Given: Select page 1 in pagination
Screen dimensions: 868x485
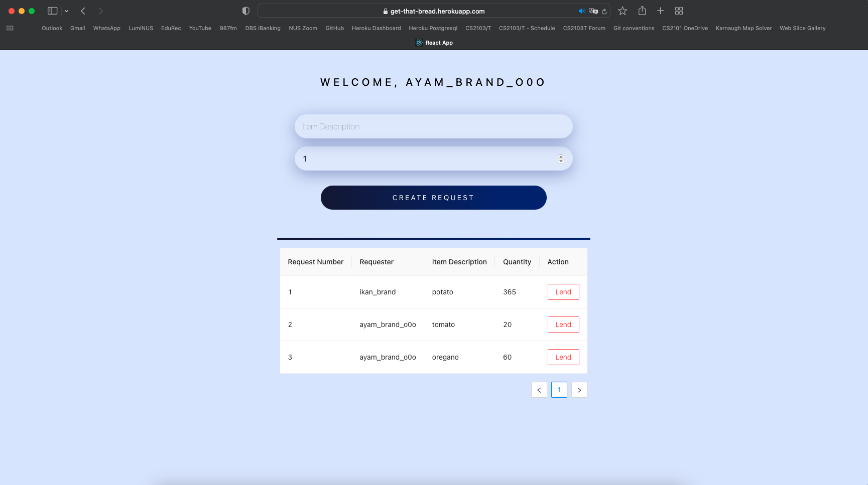Looking at the screenshot, I should [x=559, y=390].
